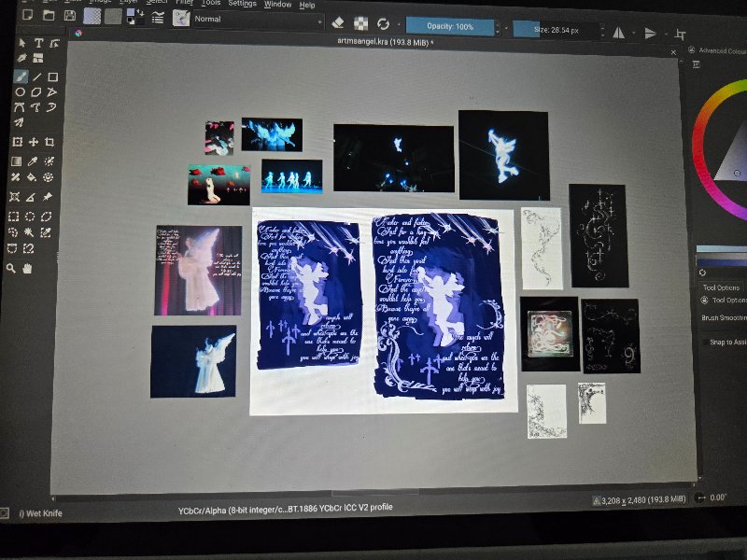Open the horizontal mirror options dropdown
Screen dimensions: 747x560
point(634,34)
